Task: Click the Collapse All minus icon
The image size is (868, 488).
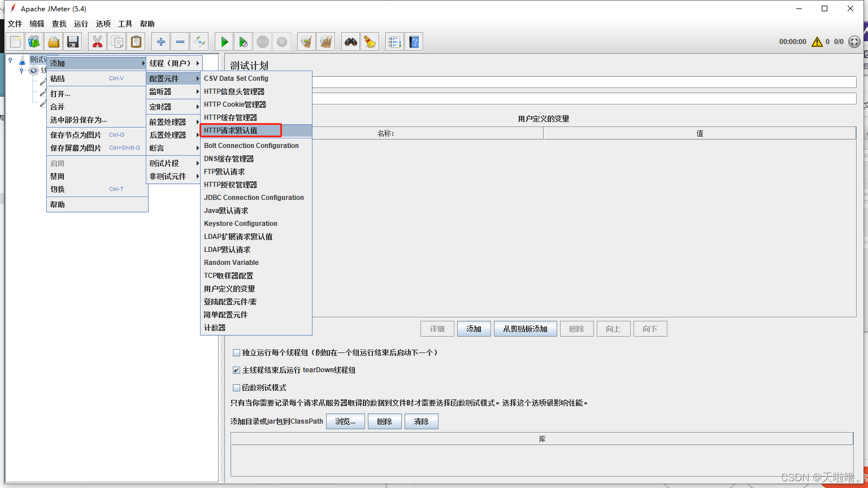Action: (x=180, y=42)
